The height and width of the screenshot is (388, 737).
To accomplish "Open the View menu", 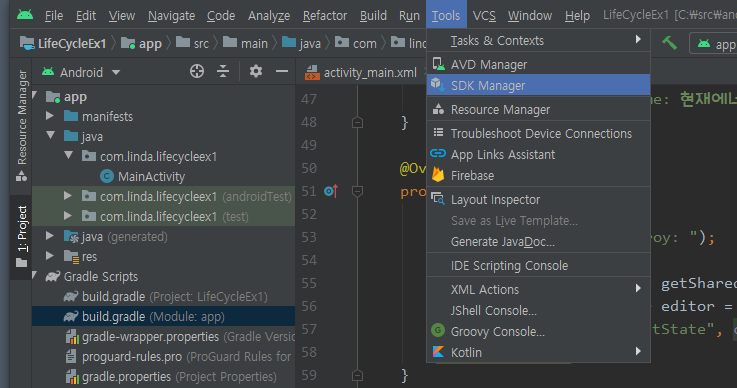I will click(x=122, y=16).
